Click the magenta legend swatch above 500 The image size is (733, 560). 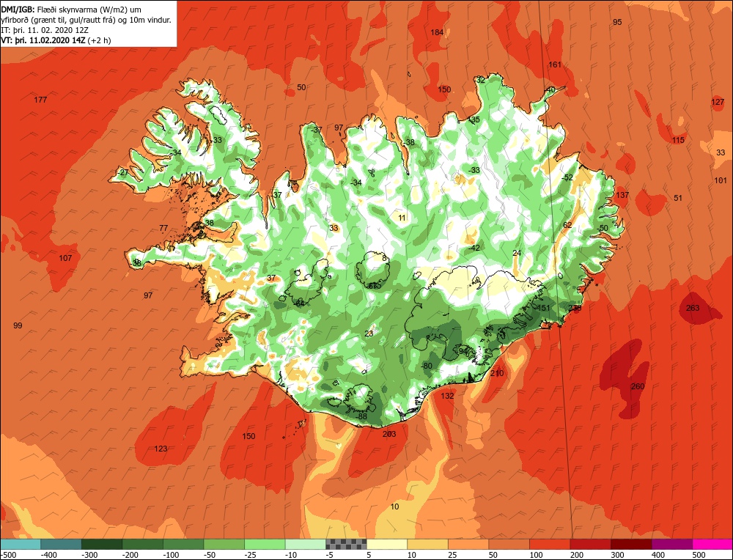712,544
